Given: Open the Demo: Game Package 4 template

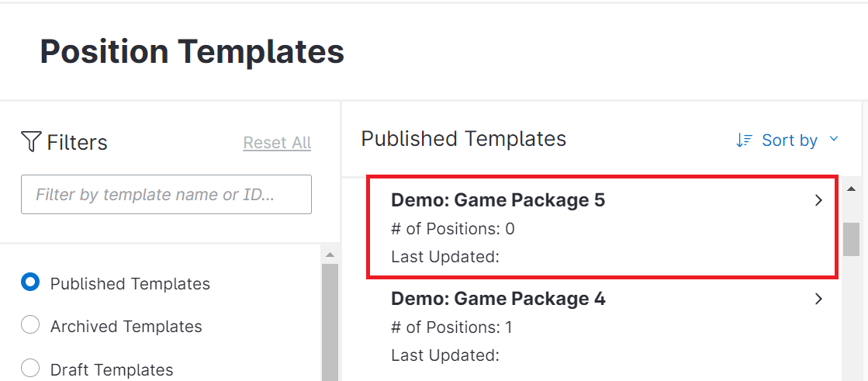Looking at the screenshot, I should 497,299.
